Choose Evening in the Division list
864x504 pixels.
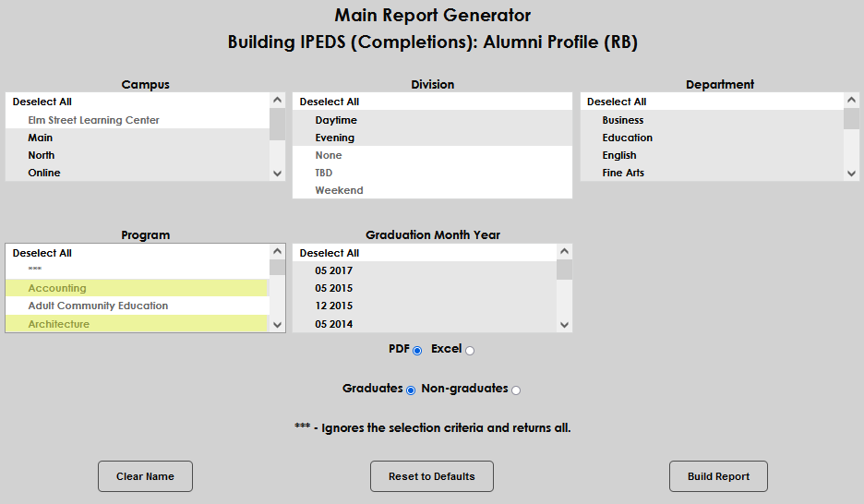pyautogui.click(x=334, y=138)
